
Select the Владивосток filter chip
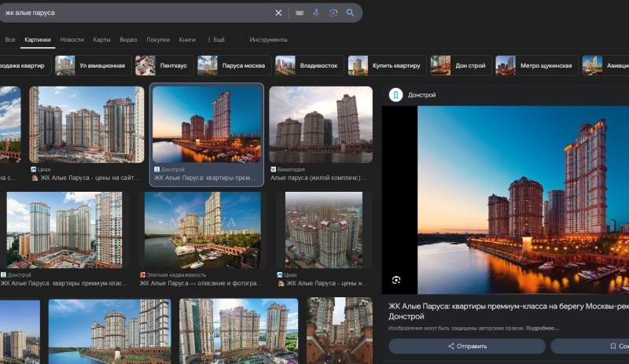[x=309, y=65]
